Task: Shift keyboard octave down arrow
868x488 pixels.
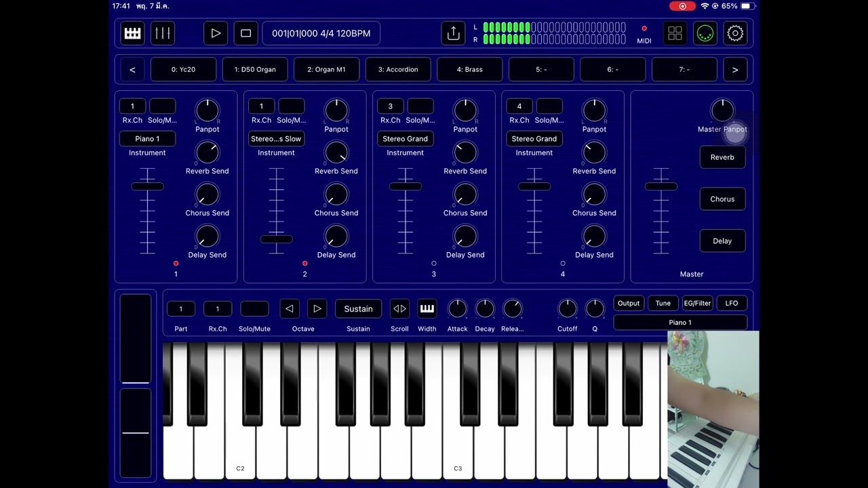Action: pos(290,309)
